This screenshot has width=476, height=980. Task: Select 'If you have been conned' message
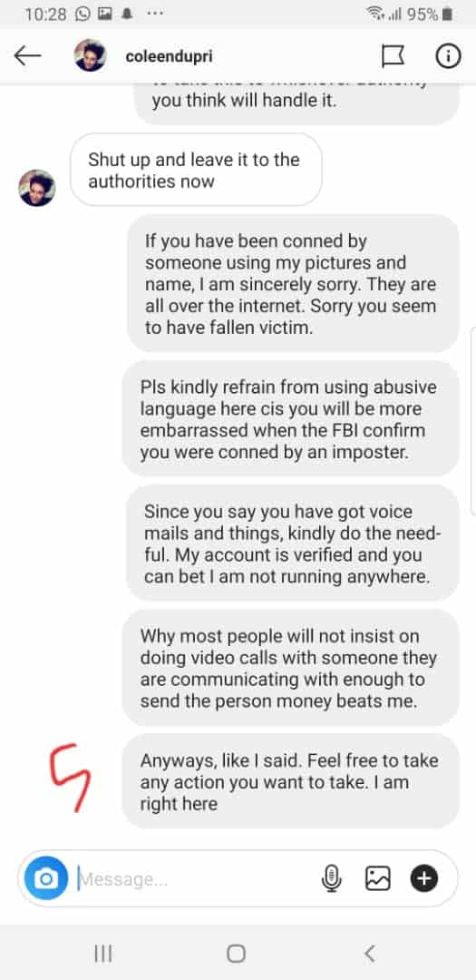tap(293, 283)
